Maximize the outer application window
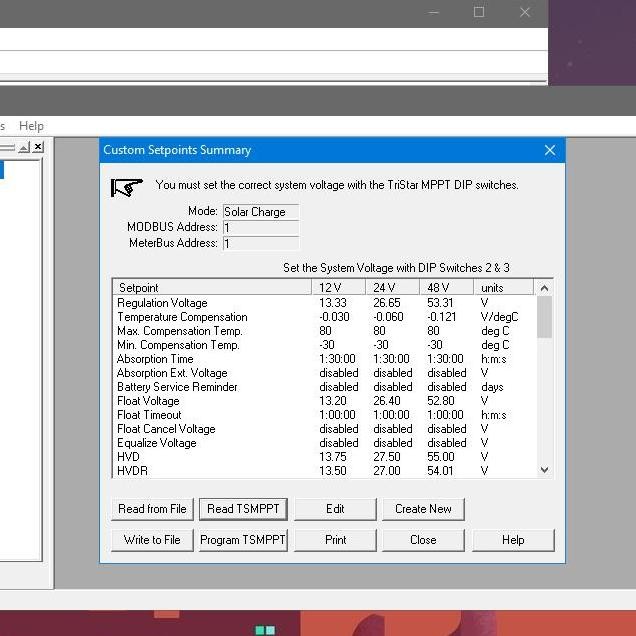The width and height of the screenshot is (636, 636). [479, 13]
